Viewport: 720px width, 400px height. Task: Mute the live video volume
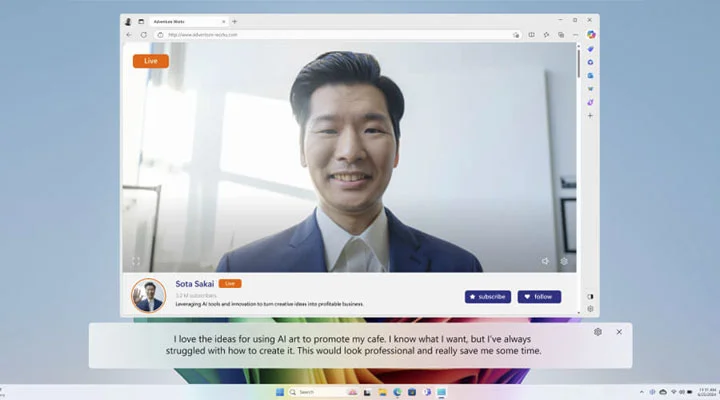click(x=546, y=261)
